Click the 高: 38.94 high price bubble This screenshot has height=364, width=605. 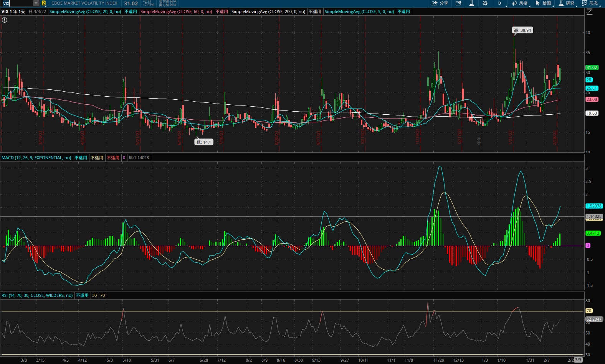pyautogui.click(x=522, y=30)
